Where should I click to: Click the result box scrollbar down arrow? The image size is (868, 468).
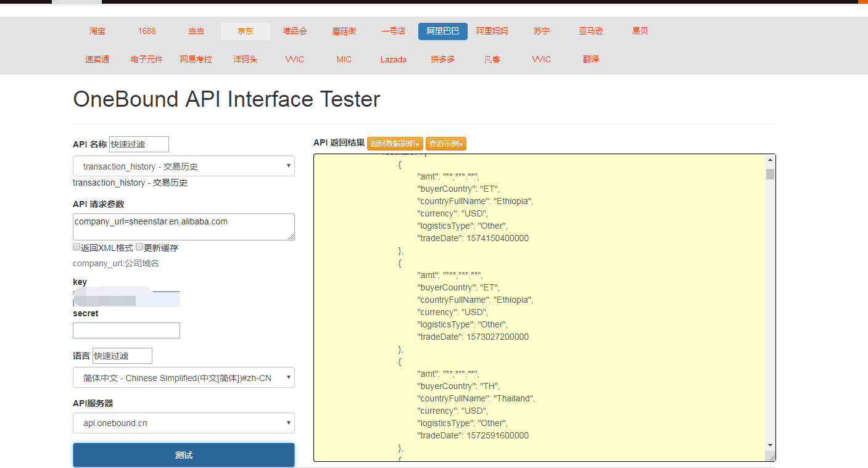770,445
